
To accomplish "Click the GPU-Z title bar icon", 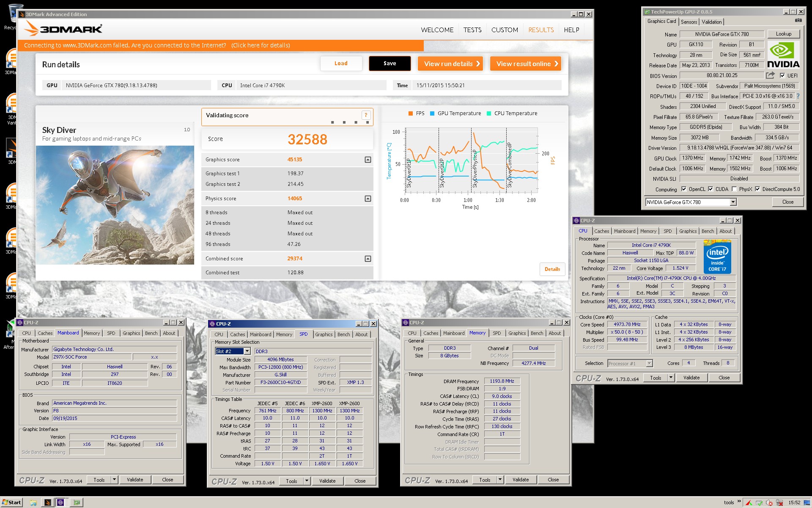I will tap(647, 12).
